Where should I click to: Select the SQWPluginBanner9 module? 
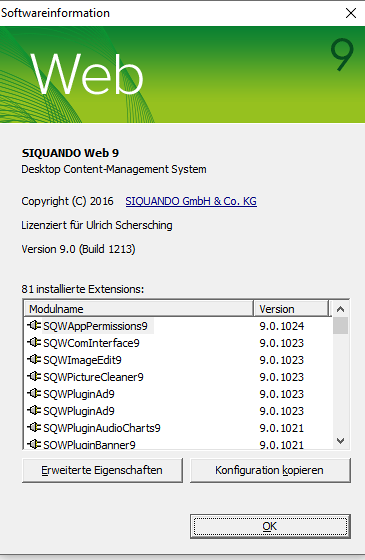89,445
